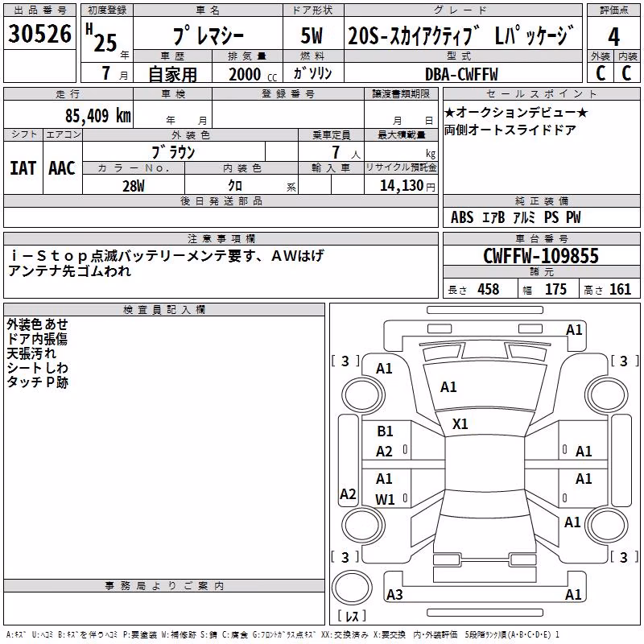
Task: Select the inspector remark 天張汚れ
Action: (31, 353)
